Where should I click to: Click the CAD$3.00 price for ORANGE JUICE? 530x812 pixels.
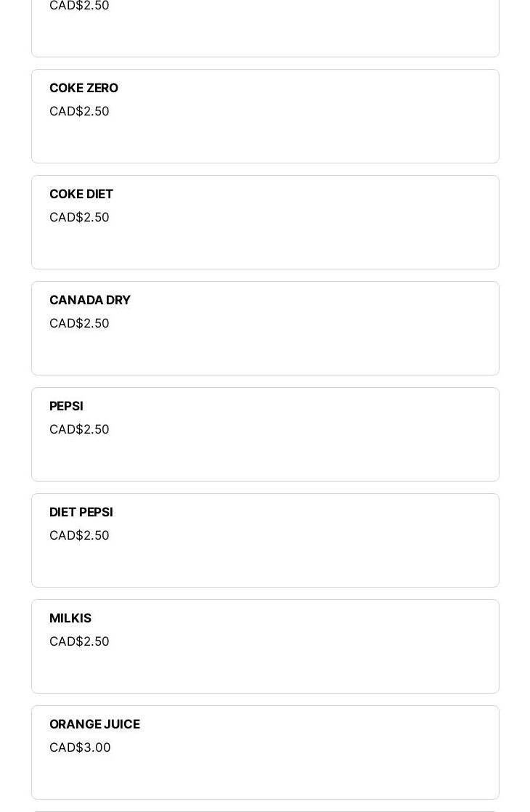(x=80, y=747)
